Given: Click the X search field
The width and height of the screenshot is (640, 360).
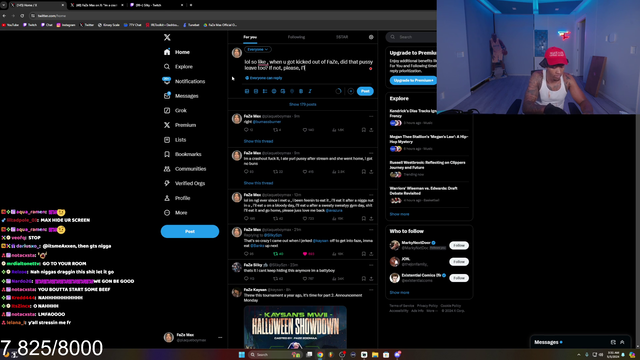Looking at the screenshot, I should coord(412,37).
